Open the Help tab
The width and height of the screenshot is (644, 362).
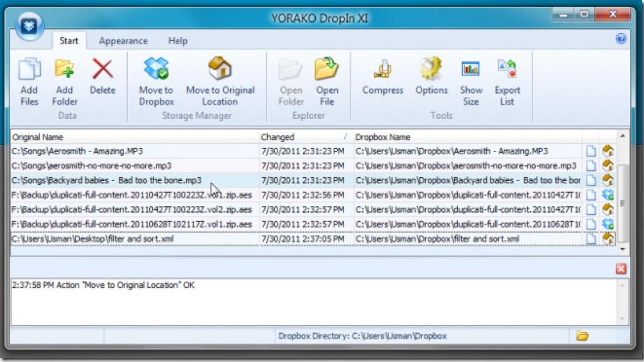coord(177,41)
